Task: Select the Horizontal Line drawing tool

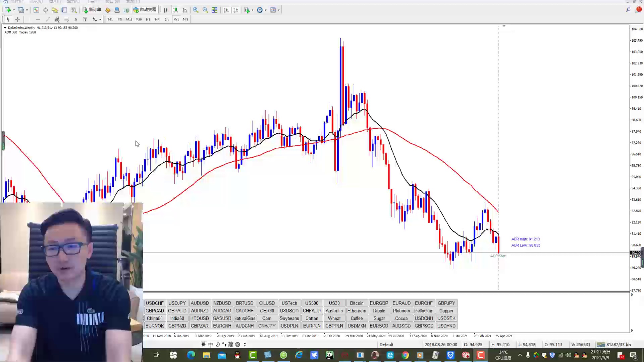Action: click(x=38, y=19)
